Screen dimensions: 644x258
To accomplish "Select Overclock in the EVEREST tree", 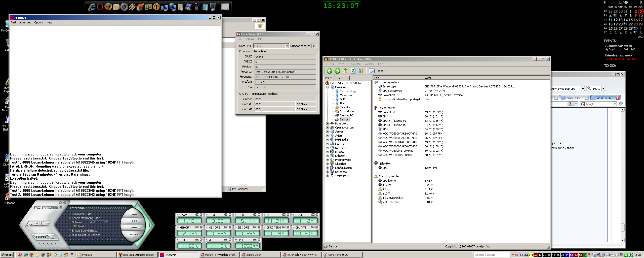I will [346, 107].
